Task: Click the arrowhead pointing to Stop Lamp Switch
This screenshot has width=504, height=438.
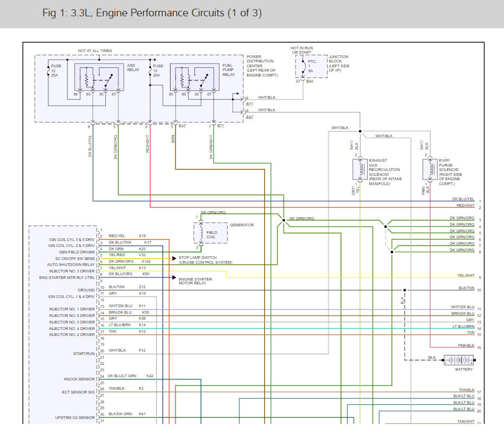Action: 174,258
